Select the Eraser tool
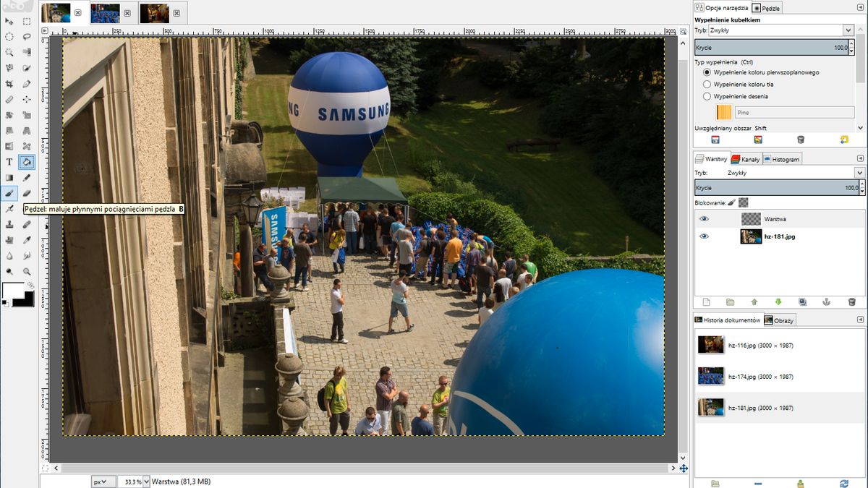This screenshot has width=868, height=488. pyautogui.click(x=27, y=193)
